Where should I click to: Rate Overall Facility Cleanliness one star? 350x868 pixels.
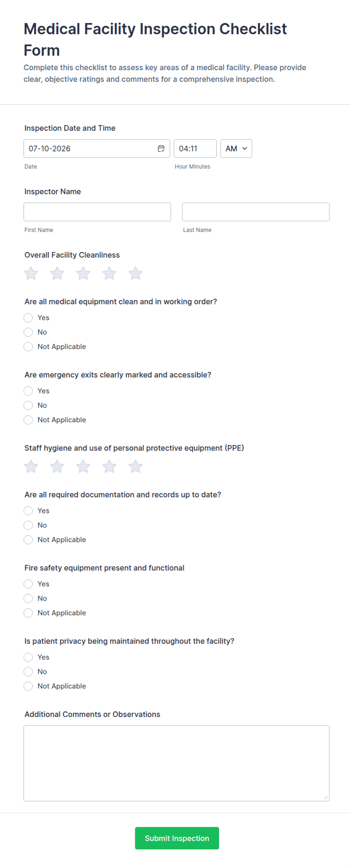(x=31, y=273)
